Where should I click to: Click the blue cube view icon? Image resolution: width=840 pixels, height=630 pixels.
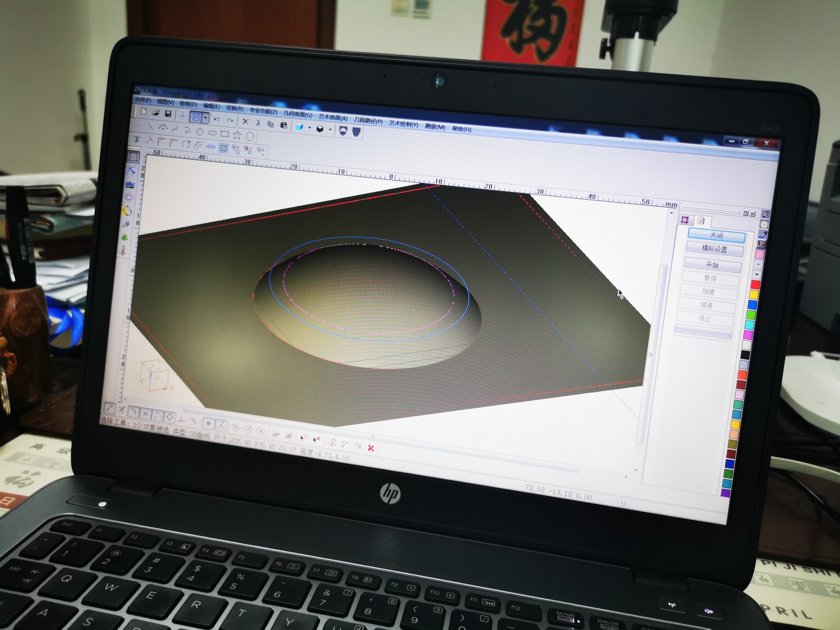click(299, 127)
